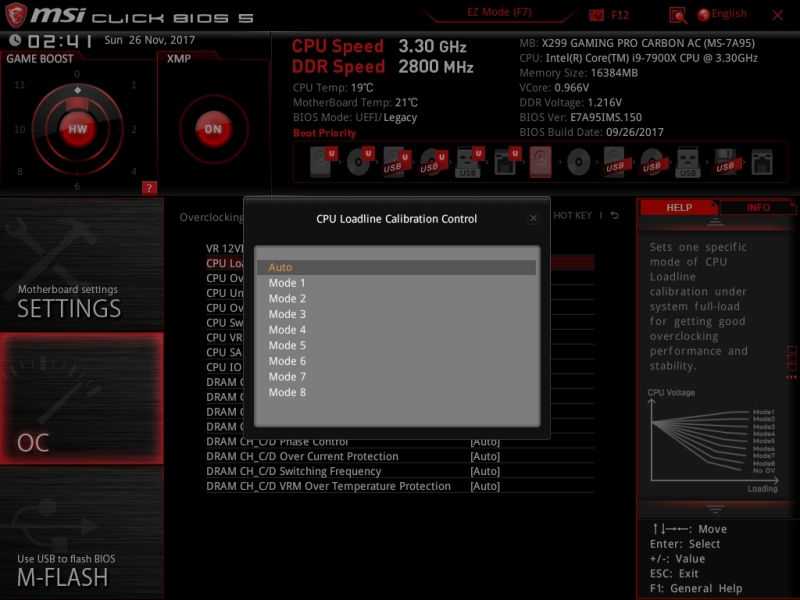This screenshot has height=600, width=800.
Task: Choose Mode 7 loadline calibration
Action: click(396, 377)
